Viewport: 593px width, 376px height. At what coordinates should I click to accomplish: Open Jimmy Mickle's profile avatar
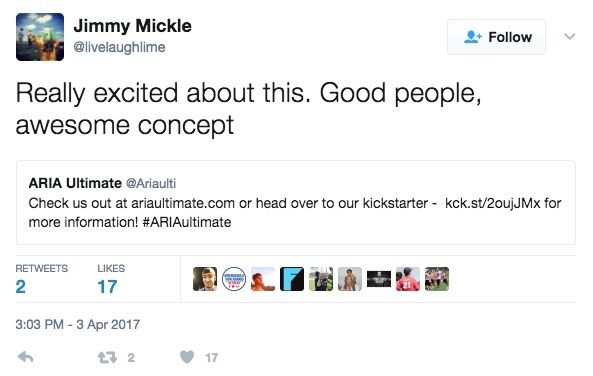(40, 37)
